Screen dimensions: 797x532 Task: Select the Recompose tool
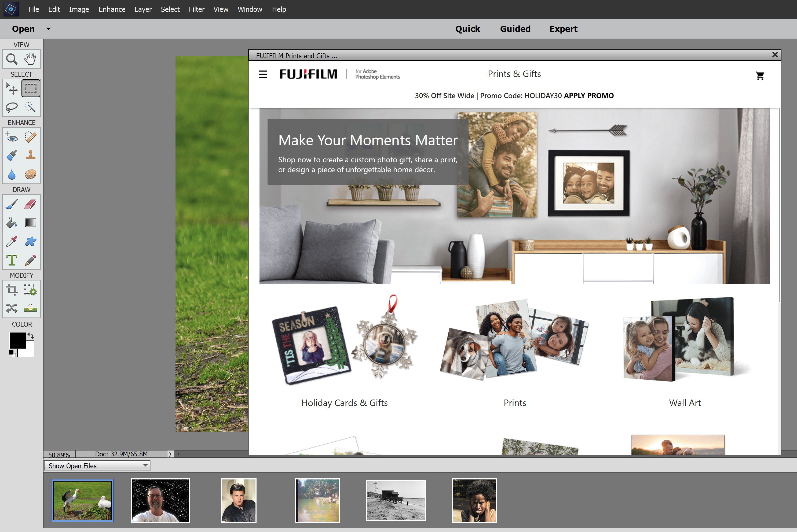point(30,290)
